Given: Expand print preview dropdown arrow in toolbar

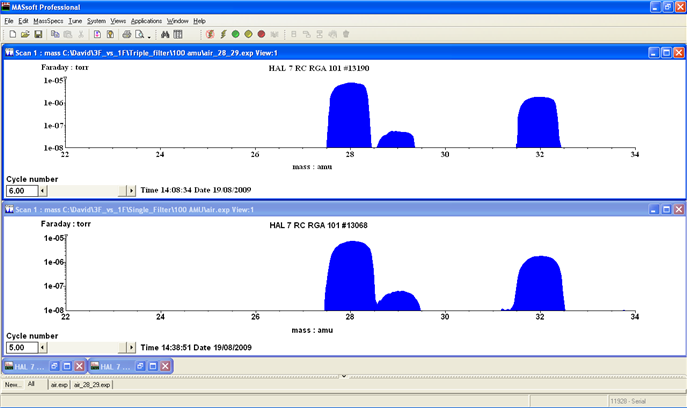Looking at the screenshot, I should click(150, 34).
